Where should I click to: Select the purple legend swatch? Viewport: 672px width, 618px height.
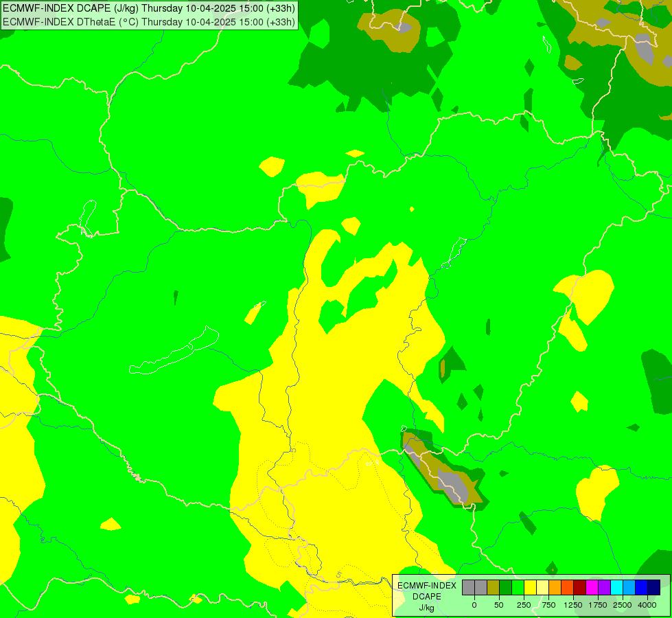tap(604, 587)
